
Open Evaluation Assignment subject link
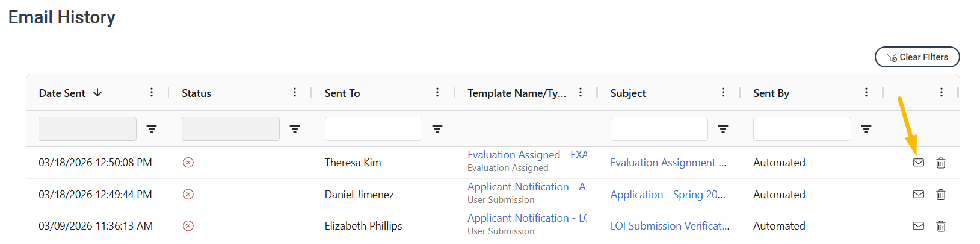point(668,163)
